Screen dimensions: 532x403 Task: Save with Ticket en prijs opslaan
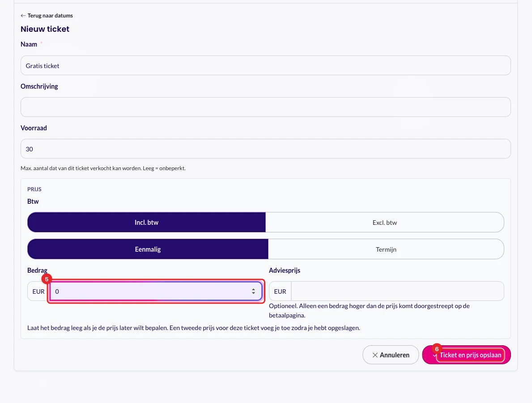click(x=467, y=355)
